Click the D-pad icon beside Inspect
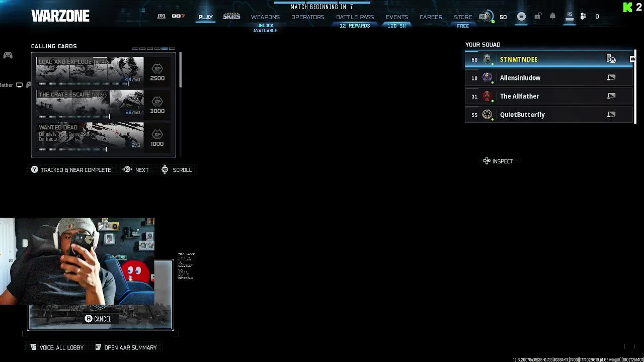 487,161
